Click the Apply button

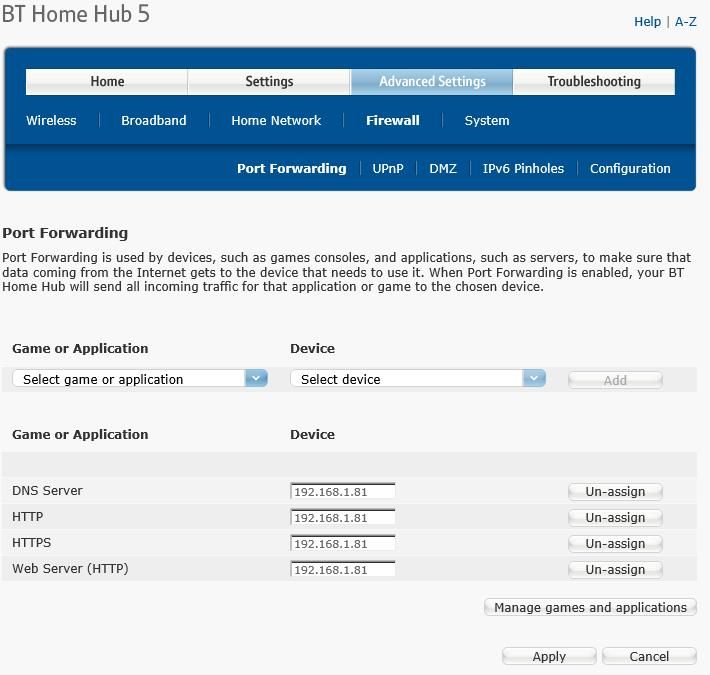click(x=549, y=656)
